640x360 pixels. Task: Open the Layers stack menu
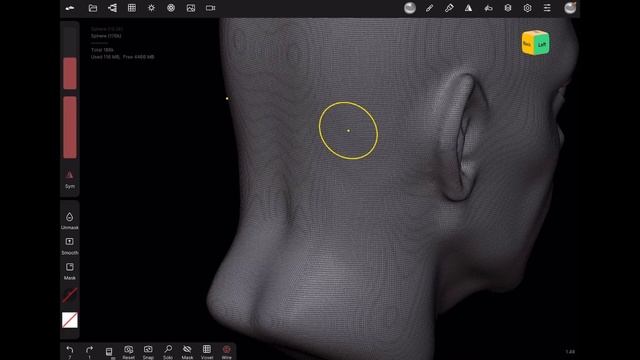[508, 8]
